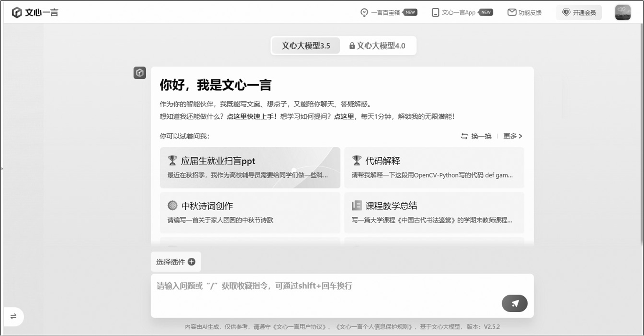Click the 点这里快速上手 link
The height and width of the screenshot is (336, 644).
[x=251, y=116]
